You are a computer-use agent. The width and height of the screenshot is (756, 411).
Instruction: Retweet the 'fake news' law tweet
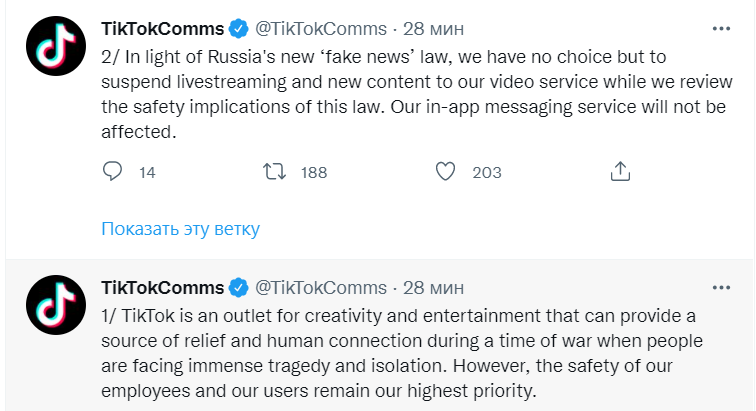(x=271, y=172)
